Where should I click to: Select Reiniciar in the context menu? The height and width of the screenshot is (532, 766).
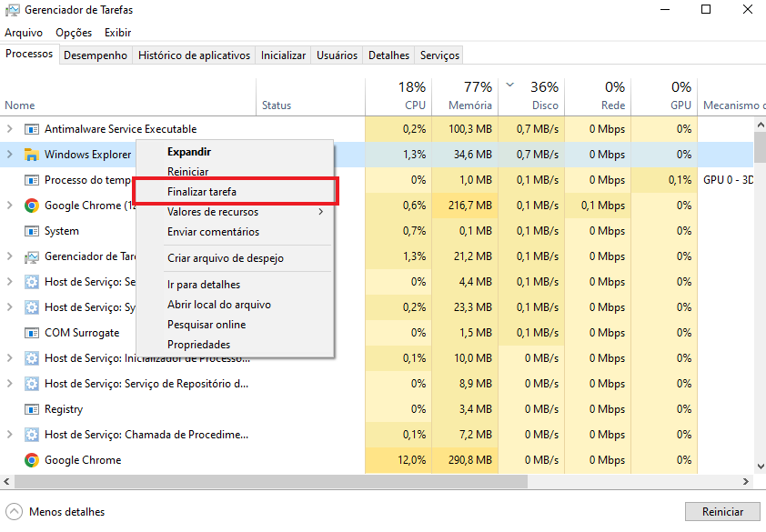pyautogui.click(x=235, y=172)
